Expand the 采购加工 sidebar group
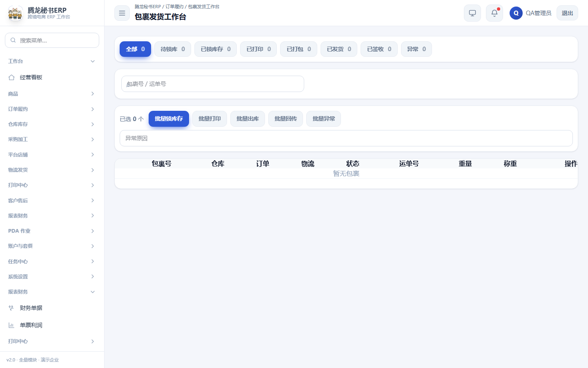Screen dimensions: 588x368 [52, 139]
